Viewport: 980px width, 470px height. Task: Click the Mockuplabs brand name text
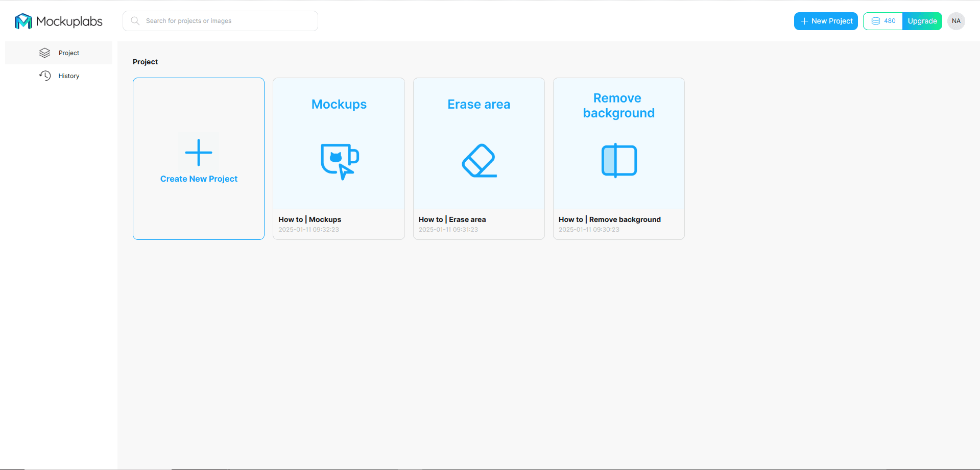point(69,21)
